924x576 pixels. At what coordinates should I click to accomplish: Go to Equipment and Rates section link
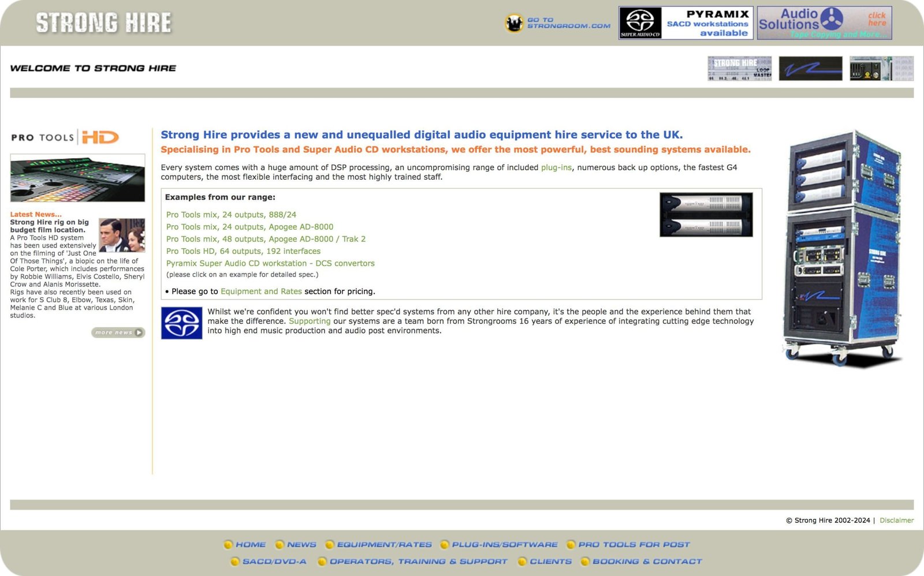click(261, 291)
